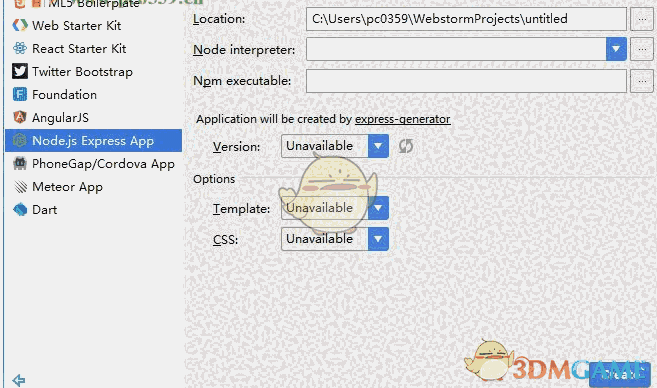Select Web Starter Kit project type

pyautogui.click(x=93, y=26)
